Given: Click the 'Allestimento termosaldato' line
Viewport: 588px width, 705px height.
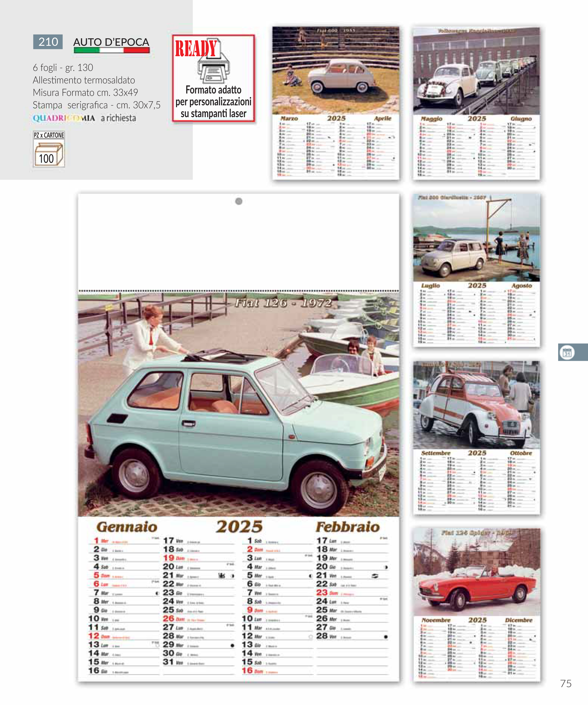Looking at the screenshot, I should (84, 80).
